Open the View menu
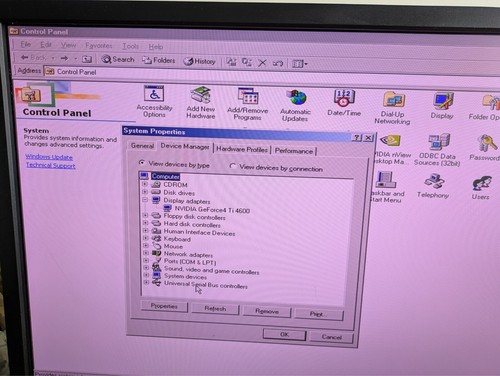Viewport: 500px width, 376px height. 68,45
